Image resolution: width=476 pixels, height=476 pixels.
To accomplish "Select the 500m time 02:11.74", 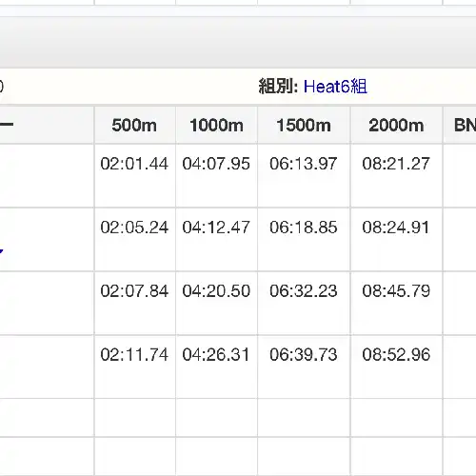I will pyautogui.click(x=134, y=354).
